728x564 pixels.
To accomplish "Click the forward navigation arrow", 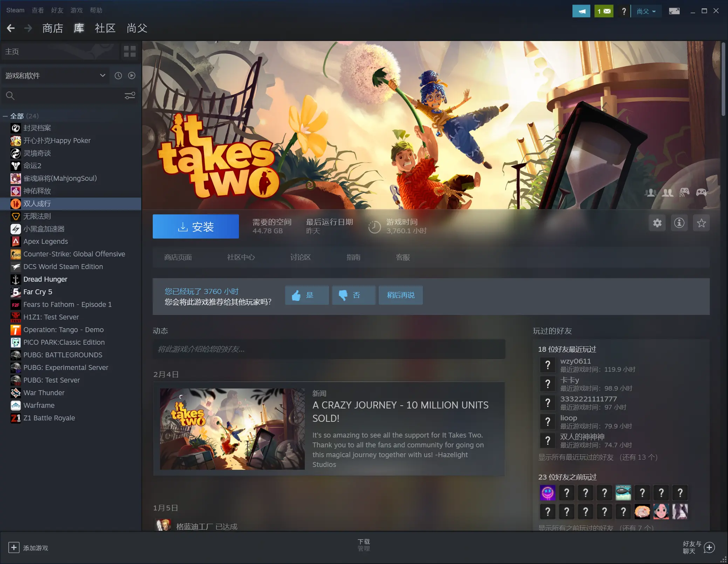I will [x=28, y=28].
